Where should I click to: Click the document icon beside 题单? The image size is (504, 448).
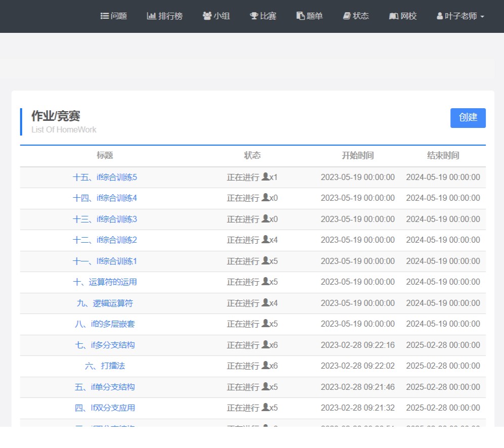(301, 16)
